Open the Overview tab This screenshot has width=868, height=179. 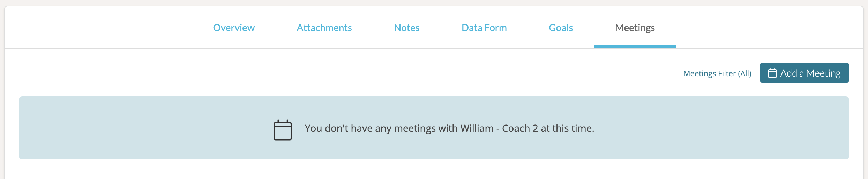[234, 28]
